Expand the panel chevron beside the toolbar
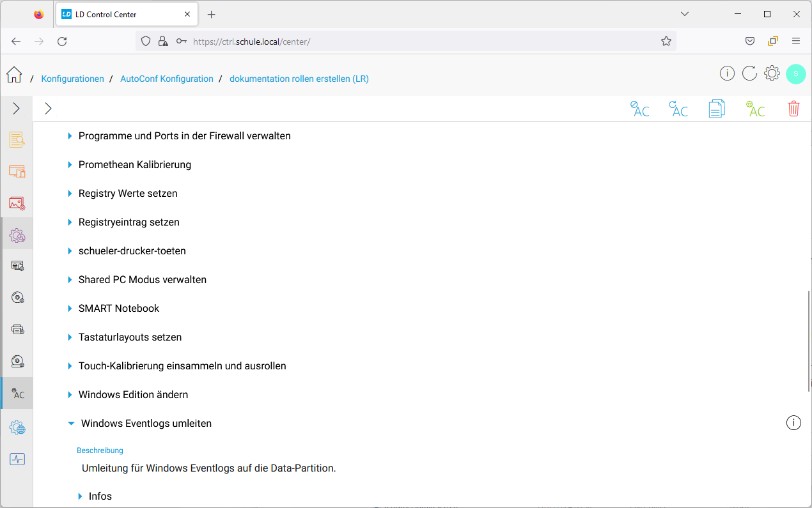The image size is (812, 508). pos(48,109)
